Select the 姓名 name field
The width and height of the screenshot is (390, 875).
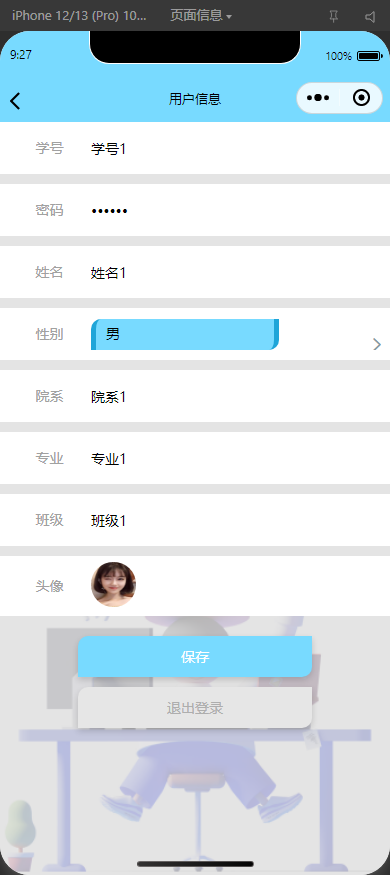tap(234, 272)
